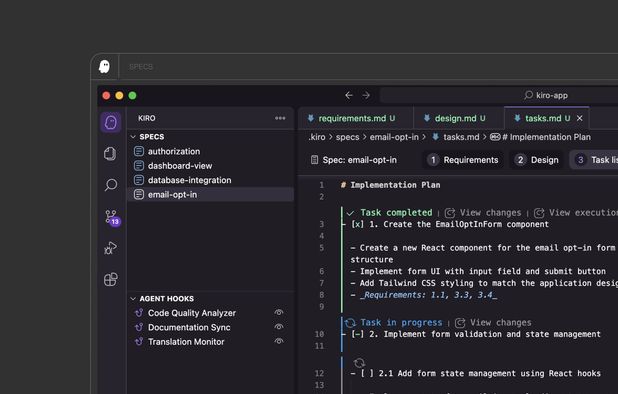618x394 pixels.
Task: Select the Documentation Sync hook
Action: [x=211, y=327]
